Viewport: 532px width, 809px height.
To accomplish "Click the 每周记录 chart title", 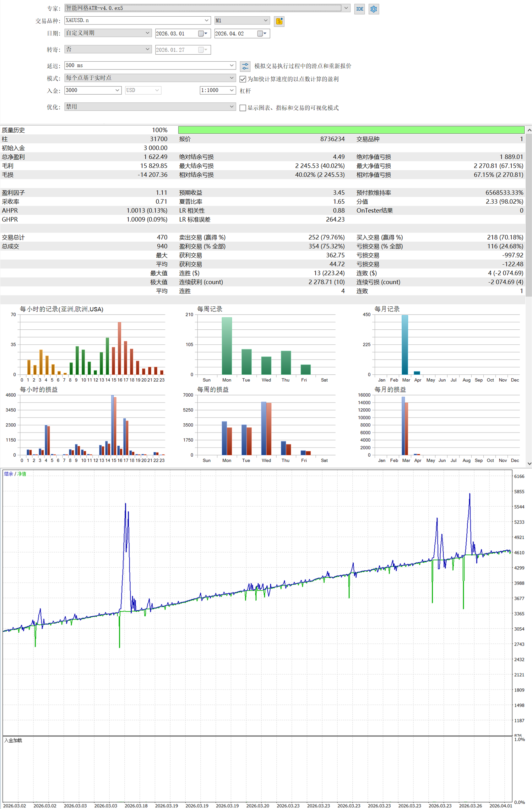I will [x=209, y=309].
